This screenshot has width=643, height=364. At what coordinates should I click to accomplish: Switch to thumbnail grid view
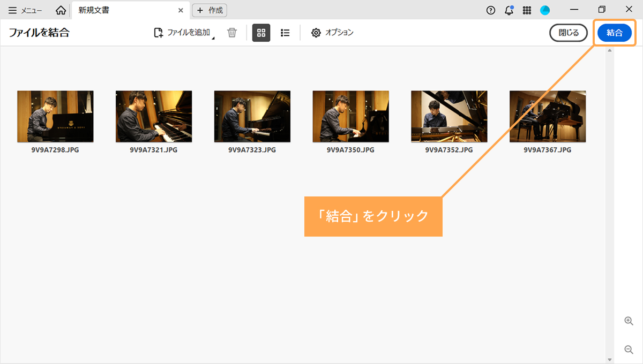(261, 33)
